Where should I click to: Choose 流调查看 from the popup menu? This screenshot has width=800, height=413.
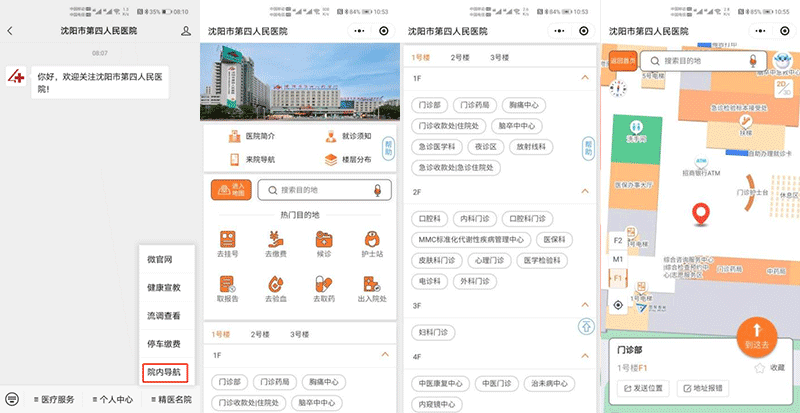click(164, 316)
